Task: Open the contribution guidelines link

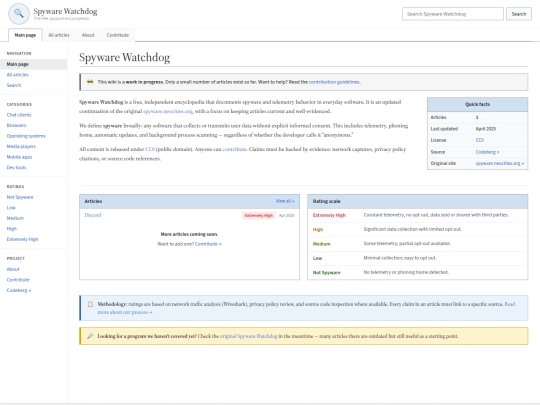Action: [x=334, y=82]
